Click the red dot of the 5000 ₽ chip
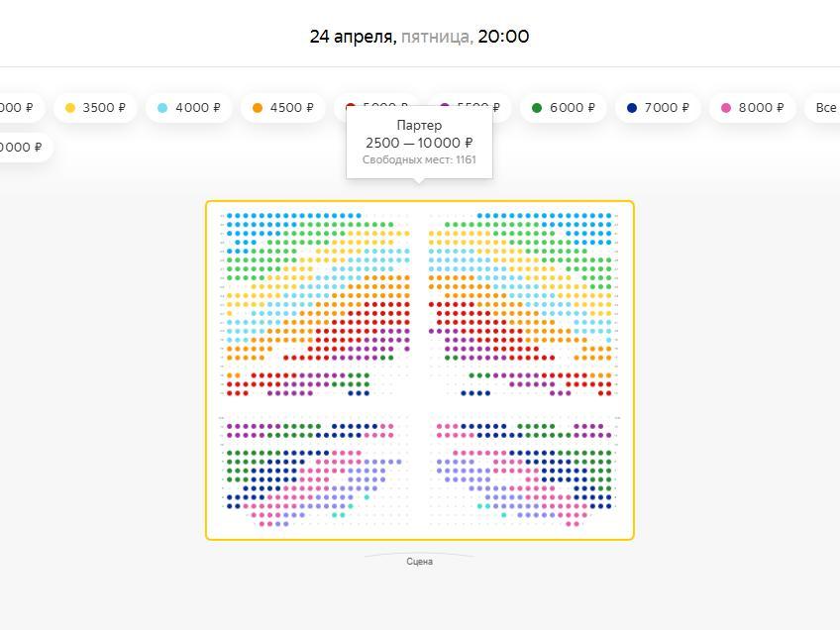 (352, 106)
